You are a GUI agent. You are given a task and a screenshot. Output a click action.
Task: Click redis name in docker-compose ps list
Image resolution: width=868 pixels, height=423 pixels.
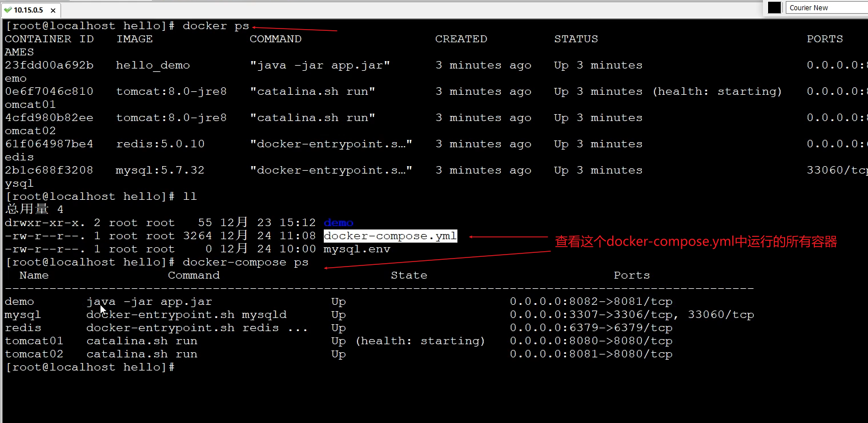coord(23,328)
